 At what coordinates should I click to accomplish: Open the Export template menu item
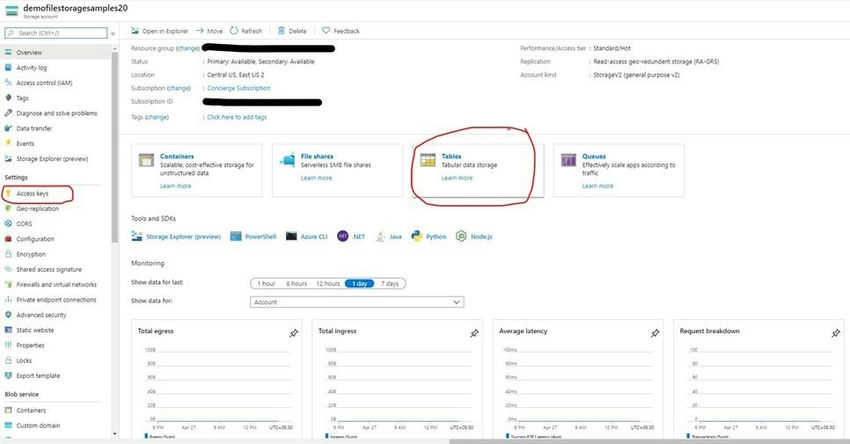tap(38, 376)
